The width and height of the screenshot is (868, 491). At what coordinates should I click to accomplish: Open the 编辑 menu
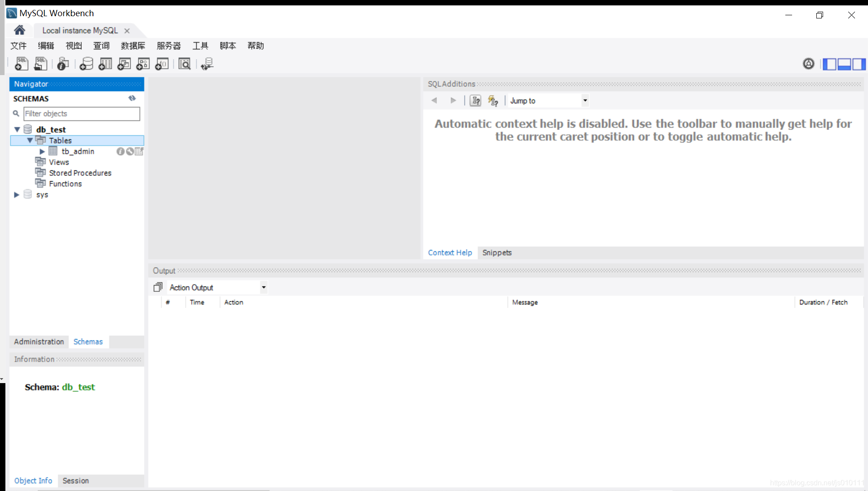coord(46,45)
